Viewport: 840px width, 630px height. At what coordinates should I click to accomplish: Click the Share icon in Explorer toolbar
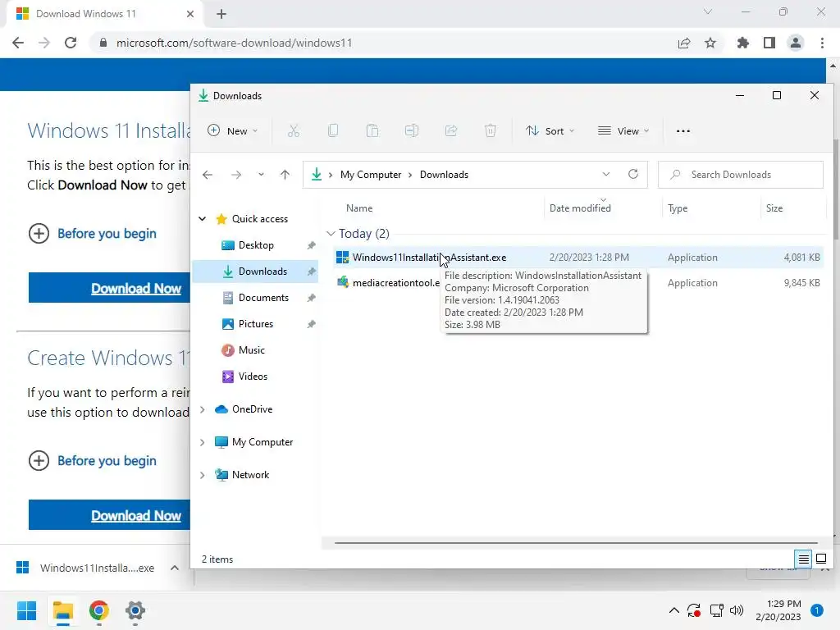pyautogui.click(x=451, y=130)
